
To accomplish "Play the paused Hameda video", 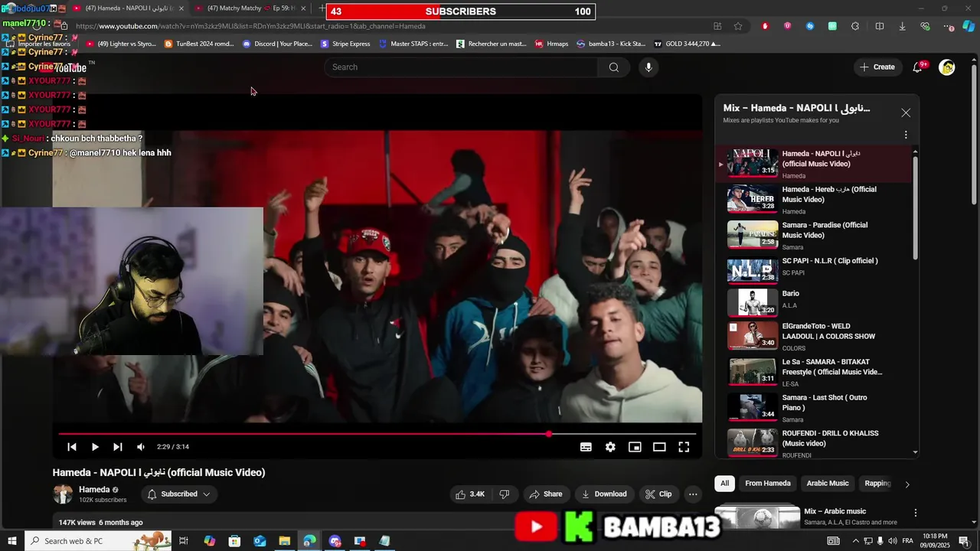I will click(x=95, y=447).
